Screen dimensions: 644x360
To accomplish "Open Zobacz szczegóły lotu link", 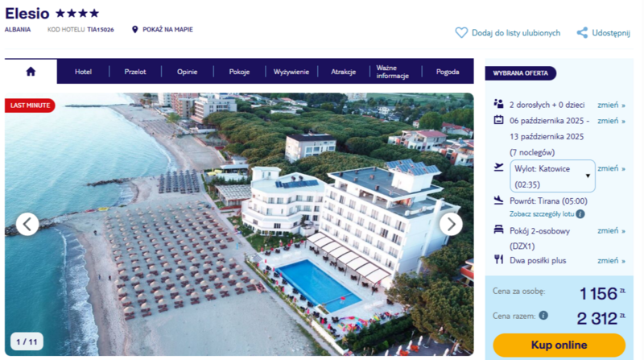I will [x=542, y=214].
